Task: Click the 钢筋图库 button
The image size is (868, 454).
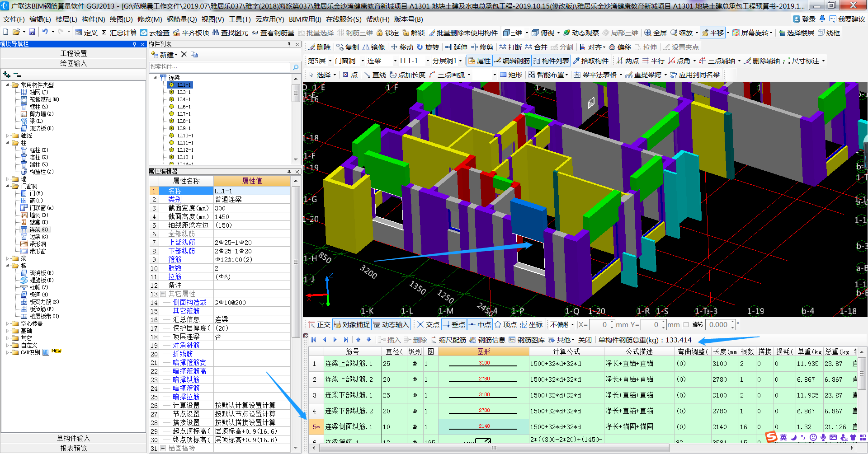Action: click(x=527, y=340)
